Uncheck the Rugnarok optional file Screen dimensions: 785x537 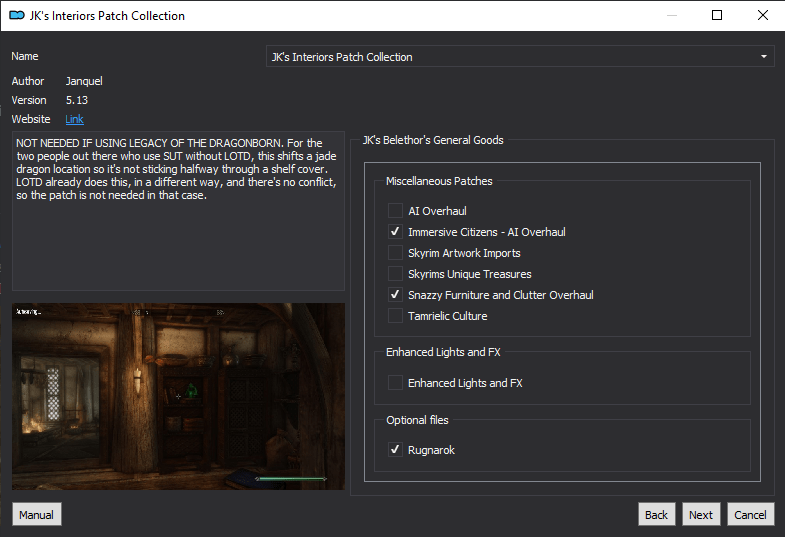[395, 449]
